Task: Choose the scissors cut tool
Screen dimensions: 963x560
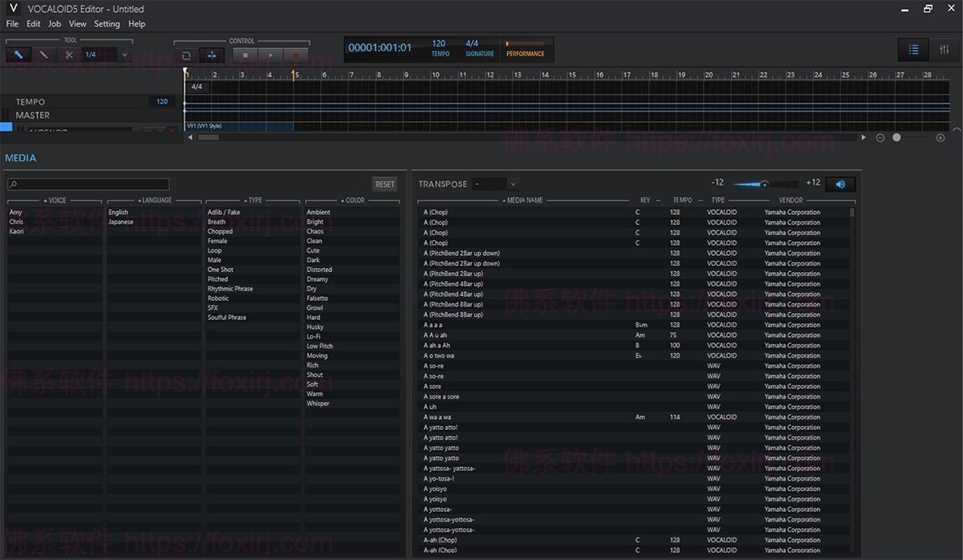Action: pyautogui.click(x=69, y=55)
